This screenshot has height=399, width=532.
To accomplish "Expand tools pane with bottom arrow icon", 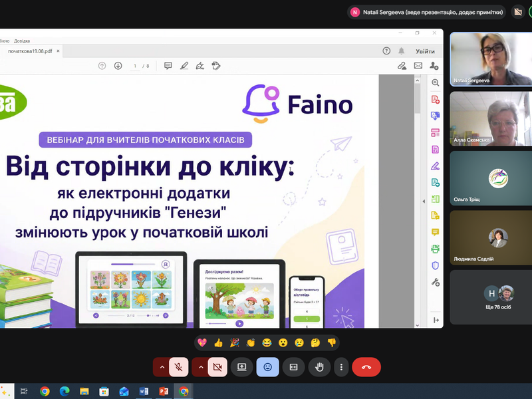I will tap(436, 320).
